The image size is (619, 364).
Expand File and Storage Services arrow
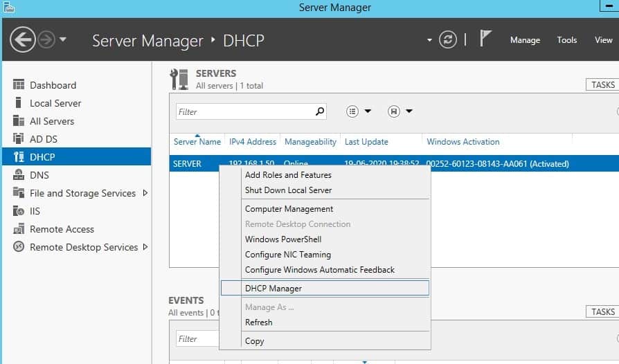coord(145,193)
